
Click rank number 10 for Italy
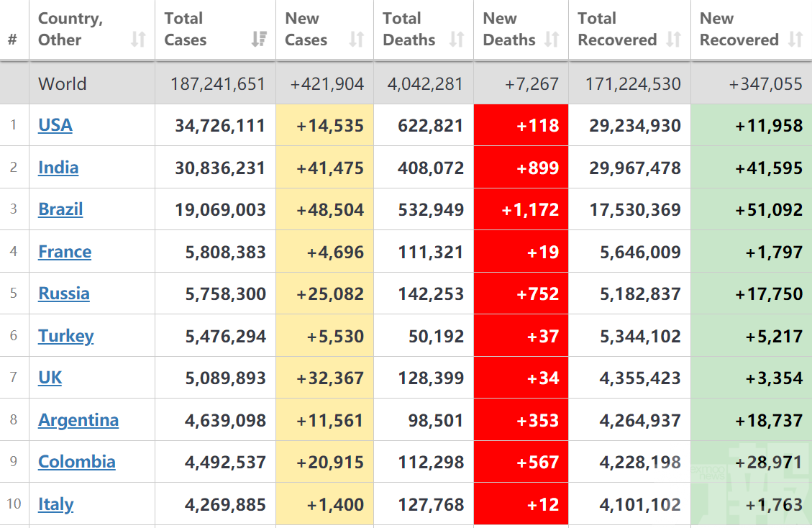14,504
